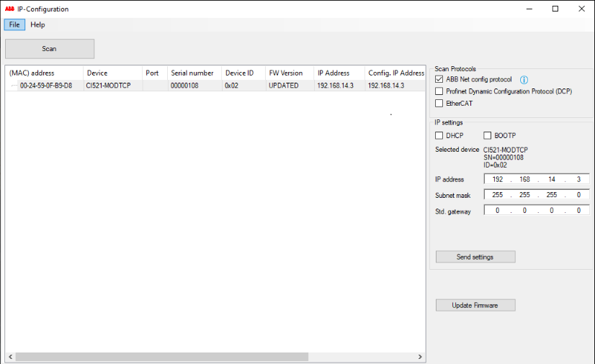Screen dimensions: 595x364
Task: Click the last octet of Subnet mask field
Action: (578, 195)
